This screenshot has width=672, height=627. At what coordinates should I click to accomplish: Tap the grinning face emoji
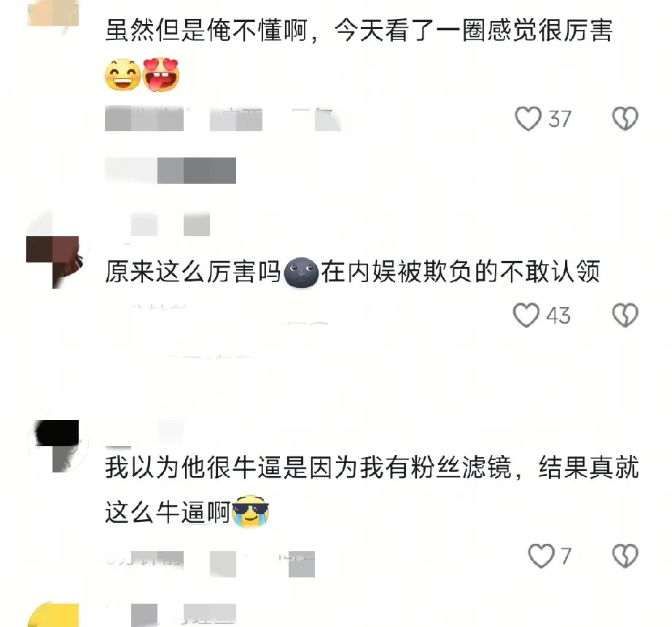tap(122, 74)
